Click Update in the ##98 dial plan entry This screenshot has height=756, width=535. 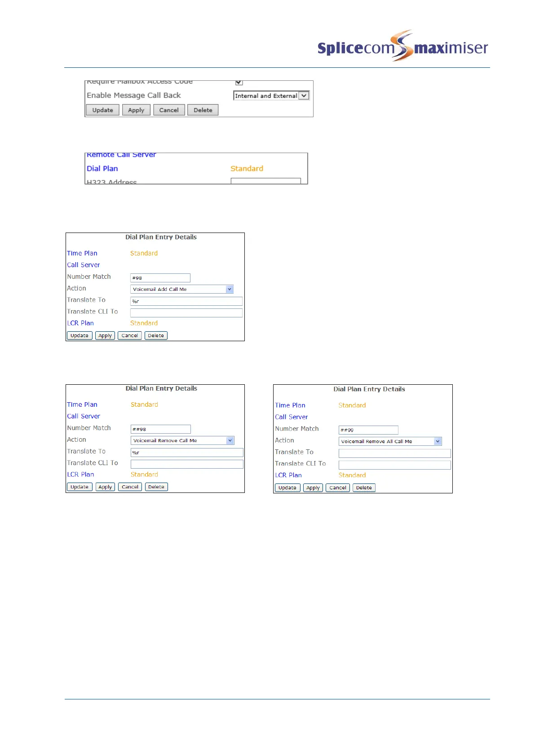(x=80, y=487)
